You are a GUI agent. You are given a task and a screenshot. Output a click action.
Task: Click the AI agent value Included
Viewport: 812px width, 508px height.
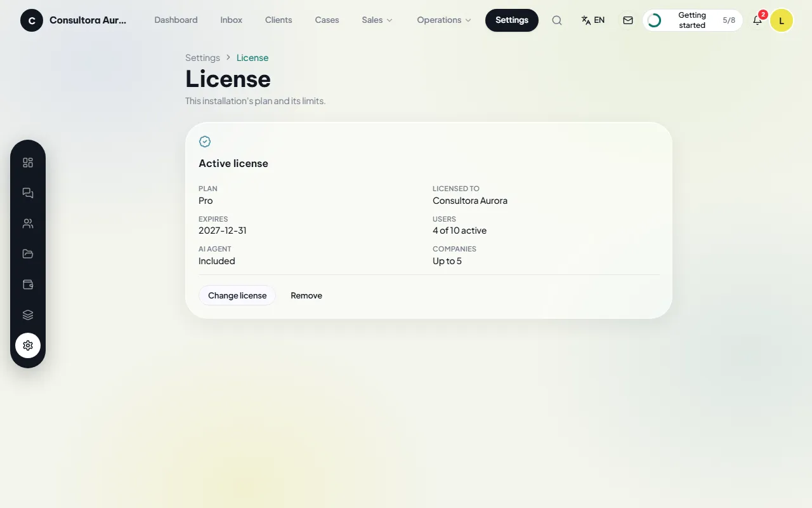coord(217,261)
